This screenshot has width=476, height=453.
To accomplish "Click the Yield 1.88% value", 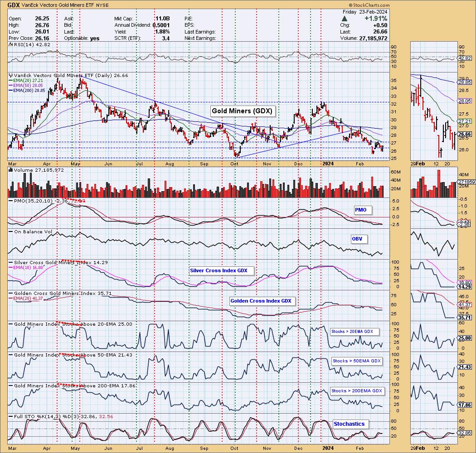I will 162,32.
